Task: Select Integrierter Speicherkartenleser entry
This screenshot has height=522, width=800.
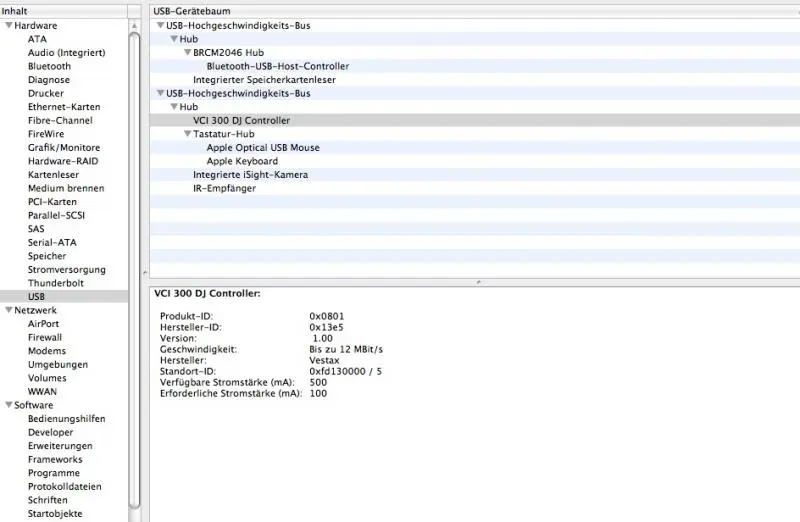Action: tap(263, 80)
